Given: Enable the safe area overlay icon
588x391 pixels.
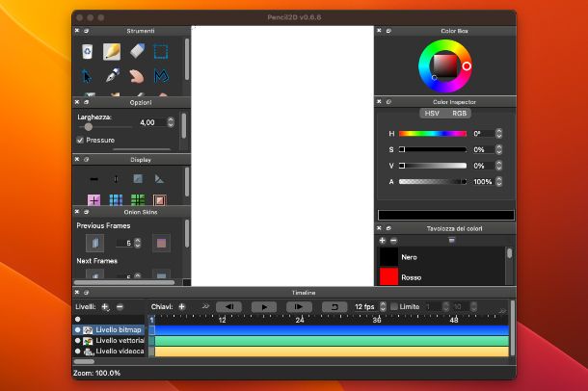Looking at the screenshot, I should coord(159,200).
